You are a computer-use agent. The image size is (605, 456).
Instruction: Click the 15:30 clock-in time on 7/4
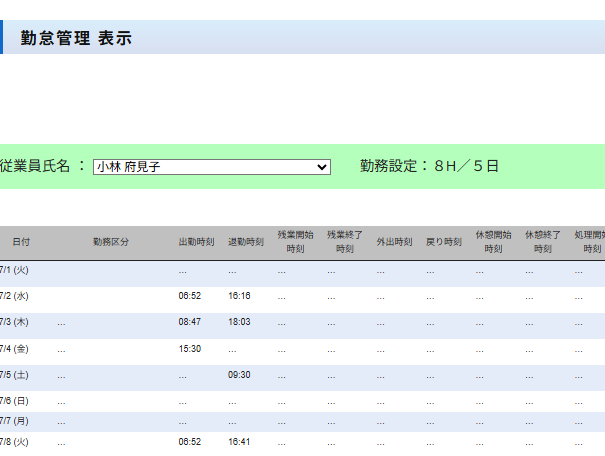[x=190, y=349]
